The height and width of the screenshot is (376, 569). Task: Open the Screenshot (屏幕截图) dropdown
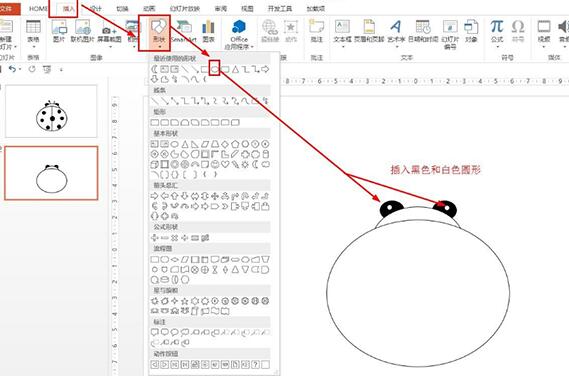tap(109, 34)
